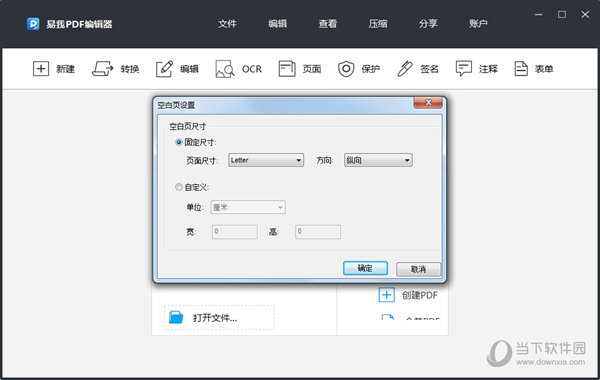600x380 pixels.
Task: Launch the OCR tool icon
Action: [x=225, y=69]
